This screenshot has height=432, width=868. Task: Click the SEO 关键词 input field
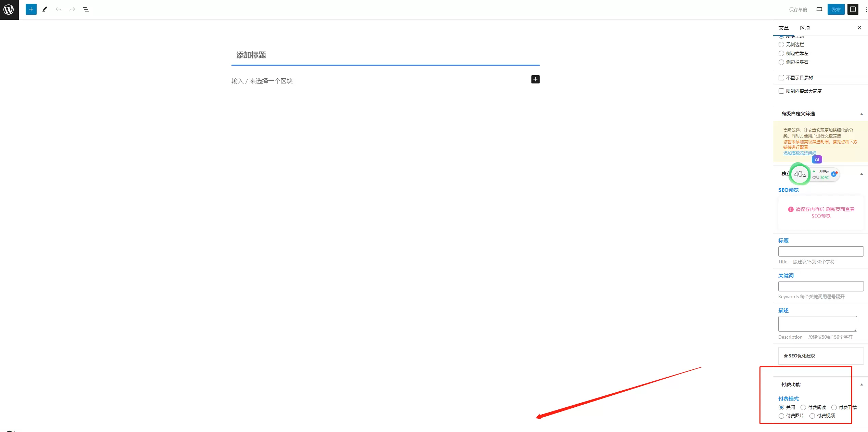pyautogui.click(x=821, y=286)
